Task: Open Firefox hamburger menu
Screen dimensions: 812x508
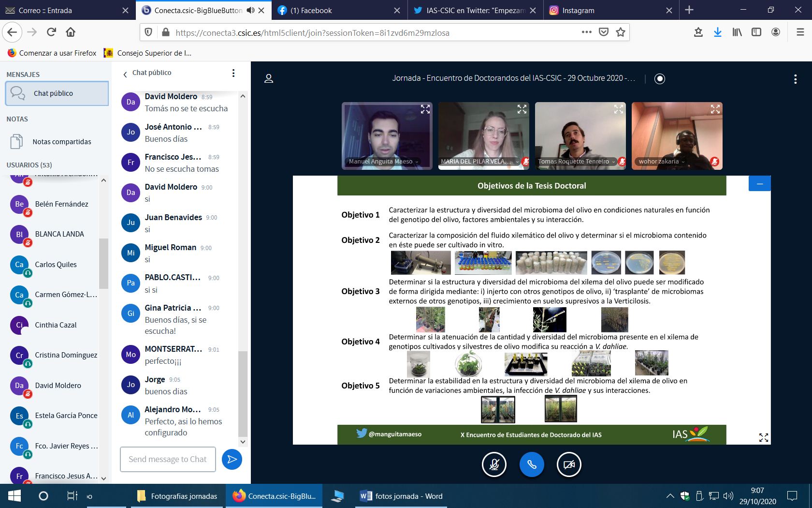Action: [800, 32]
